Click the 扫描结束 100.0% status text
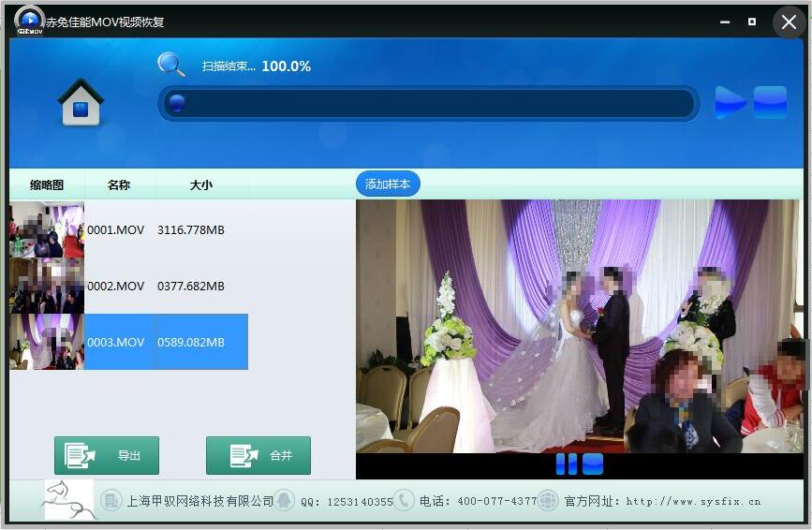Image resolution: width=812 pixels, height=530 pixels. 257,66
